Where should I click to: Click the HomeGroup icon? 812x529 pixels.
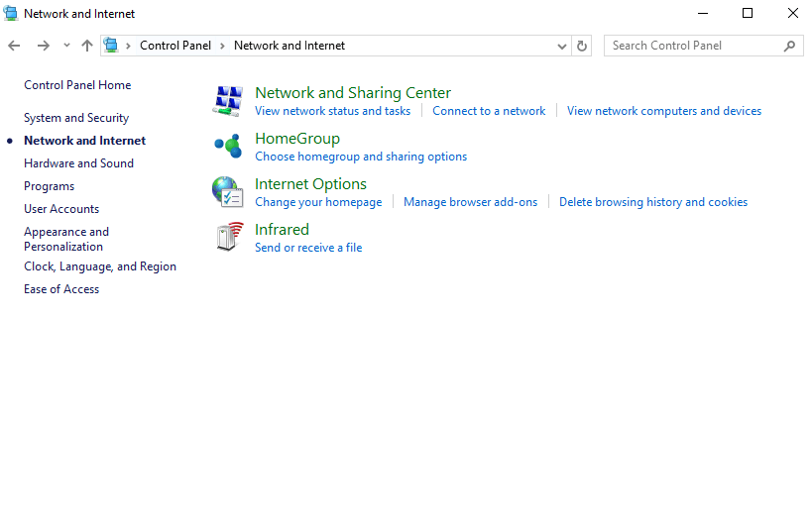point(229,146)
